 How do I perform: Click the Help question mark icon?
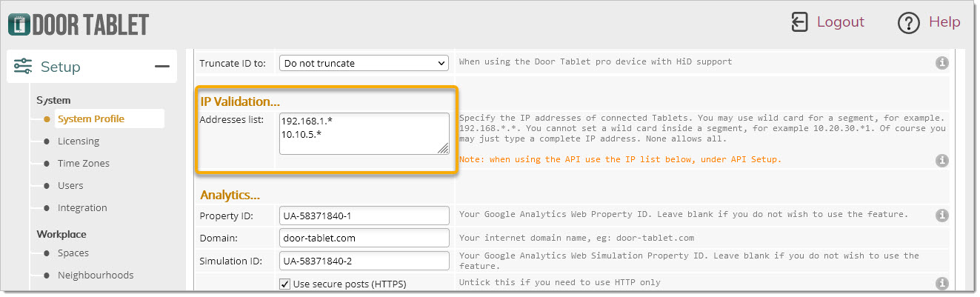click(908, 23)
